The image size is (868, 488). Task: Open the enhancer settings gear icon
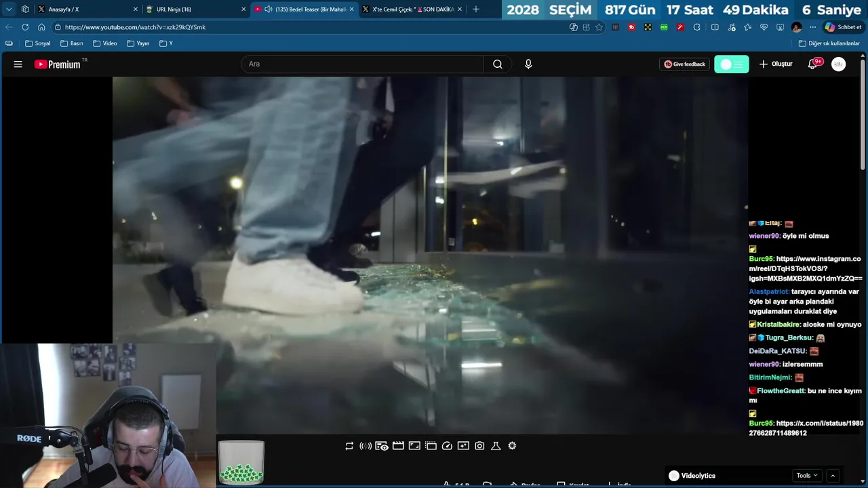tap(512, 446)
